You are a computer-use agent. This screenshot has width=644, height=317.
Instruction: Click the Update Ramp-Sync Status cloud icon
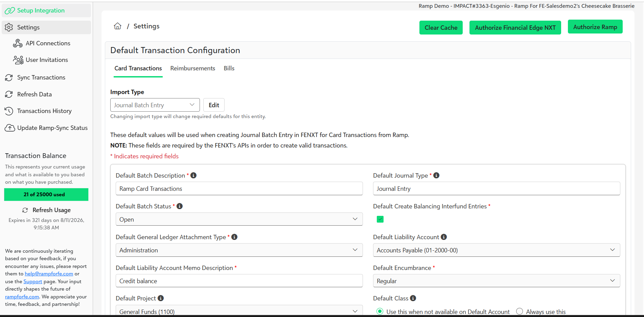click(x=10, y=128)
